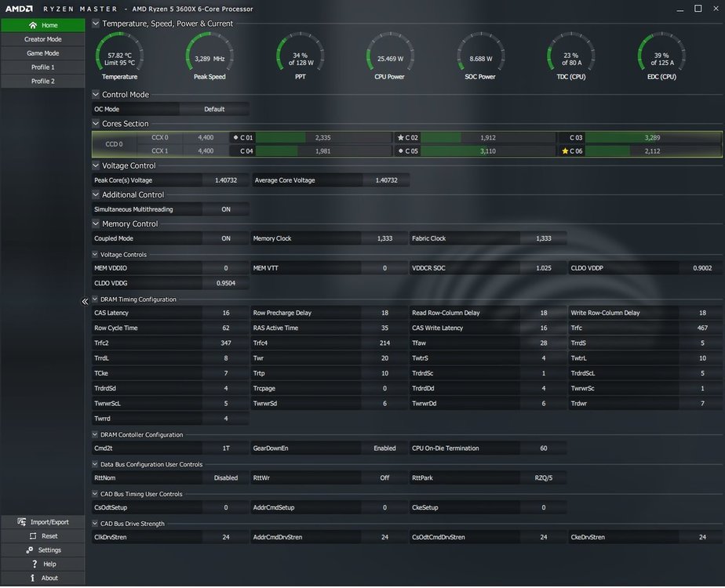
Task: Click the RttPark RZQ/5 value
Action: tap(543, 478)
